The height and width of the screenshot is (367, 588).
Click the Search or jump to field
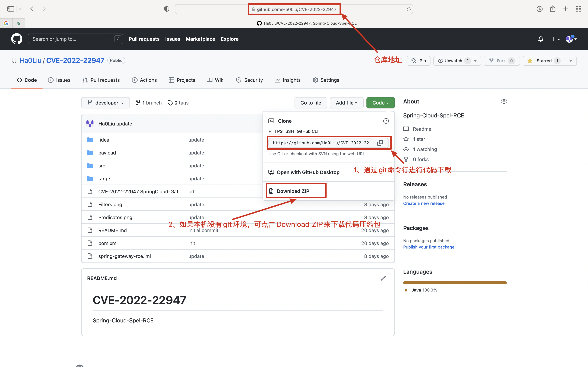point(73,39)
